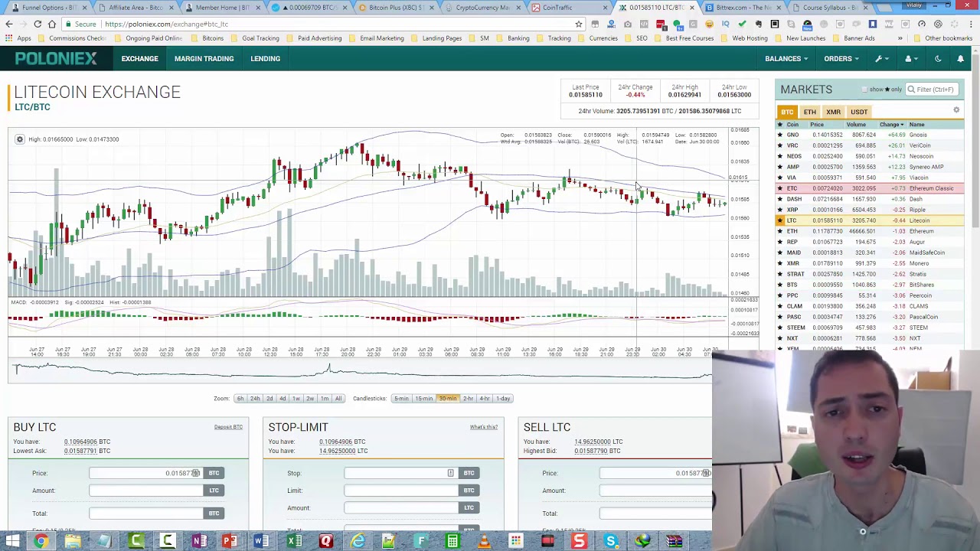Select the 4-hr candlestick interval
Screen dimensions: 980x551
(x=484, y=399)
